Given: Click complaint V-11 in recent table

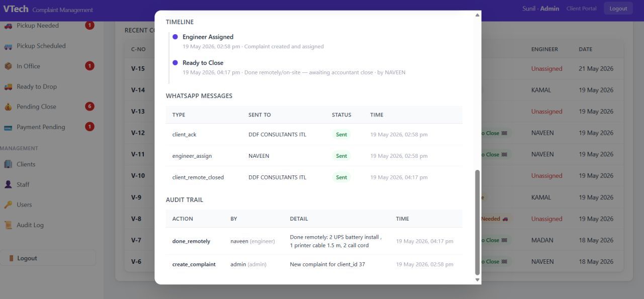Looking at the screenshot, I should (138, 154).
